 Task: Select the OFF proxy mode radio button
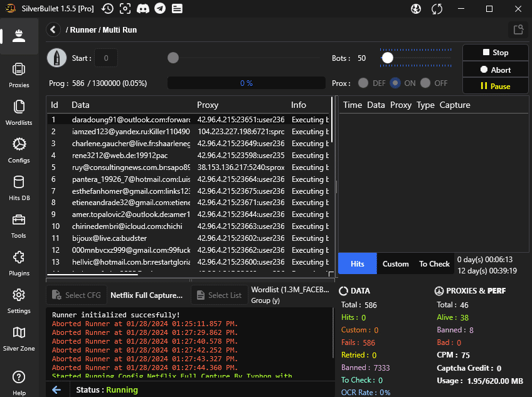(426, 83)
